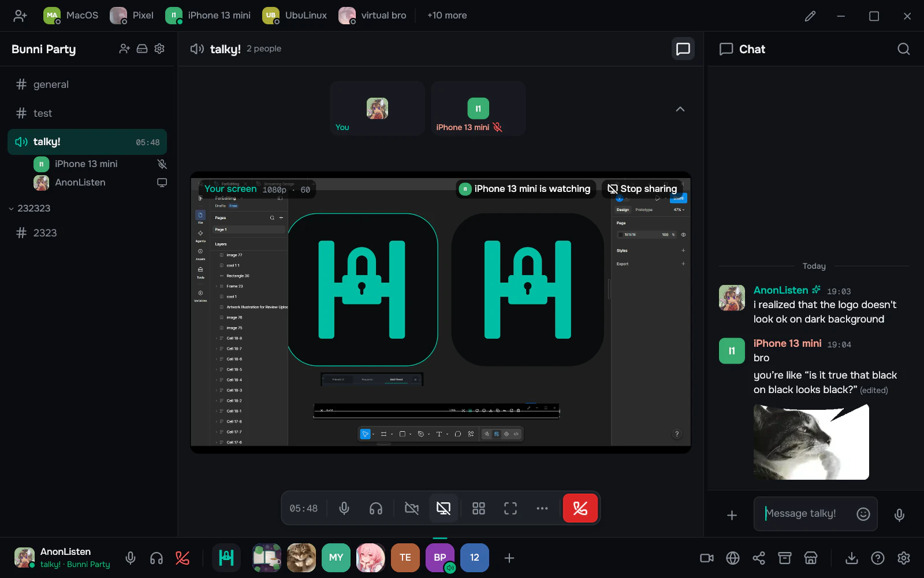Mute microphone in the call control bar
This screenshot has width=924, height=578.
[x=344, y=509]
